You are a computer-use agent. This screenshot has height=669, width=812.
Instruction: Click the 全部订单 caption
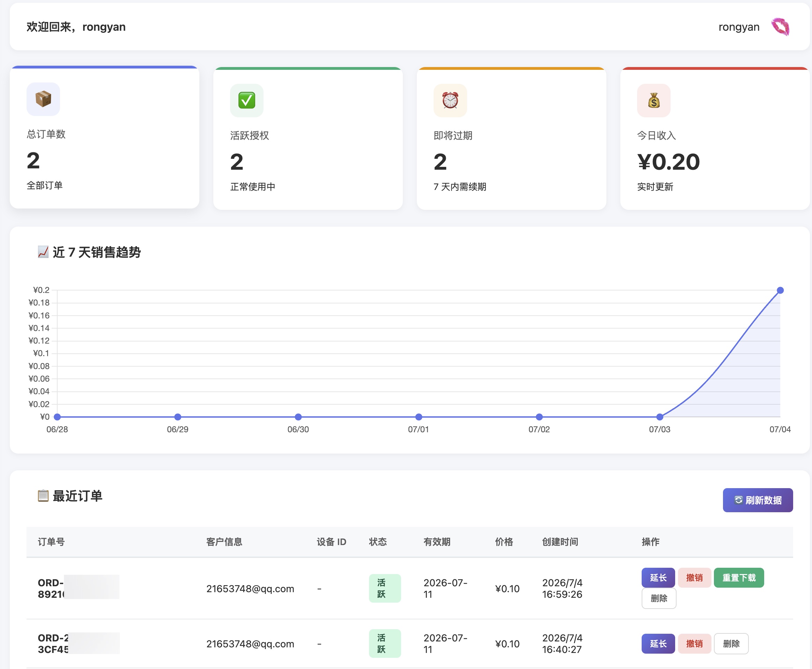(x=44, y=185)
